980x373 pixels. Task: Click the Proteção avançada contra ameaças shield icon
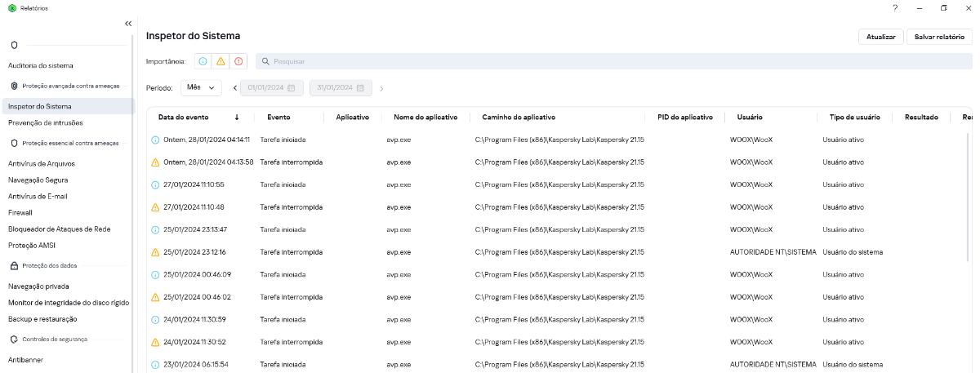click(x=14, y=86)
